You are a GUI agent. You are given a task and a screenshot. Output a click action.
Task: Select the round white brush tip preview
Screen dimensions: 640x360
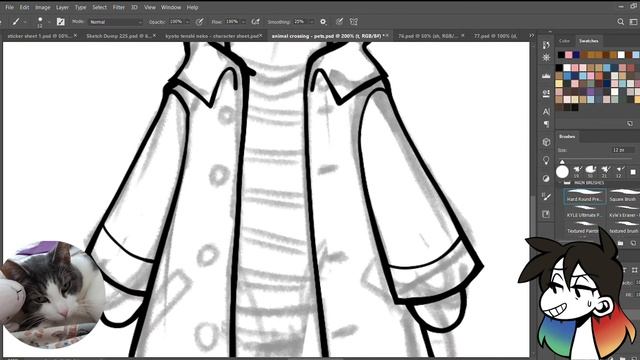point(562,172)
